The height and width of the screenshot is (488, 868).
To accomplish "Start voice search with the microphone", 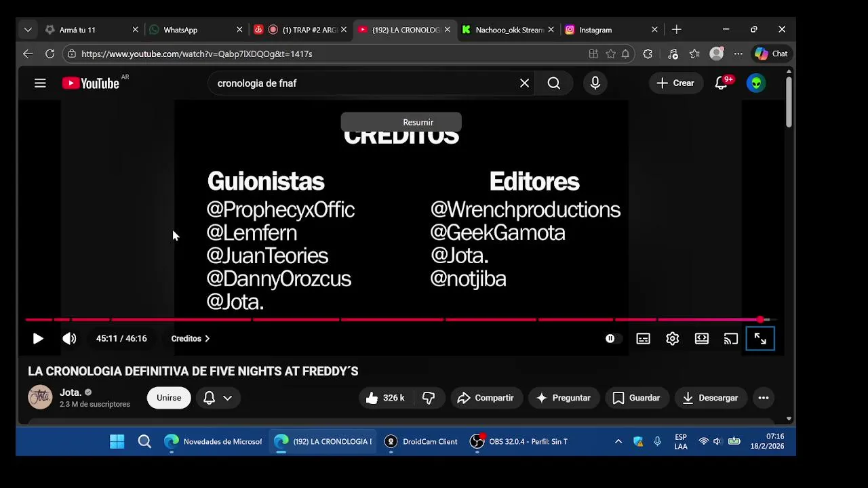I will [595, 83].
